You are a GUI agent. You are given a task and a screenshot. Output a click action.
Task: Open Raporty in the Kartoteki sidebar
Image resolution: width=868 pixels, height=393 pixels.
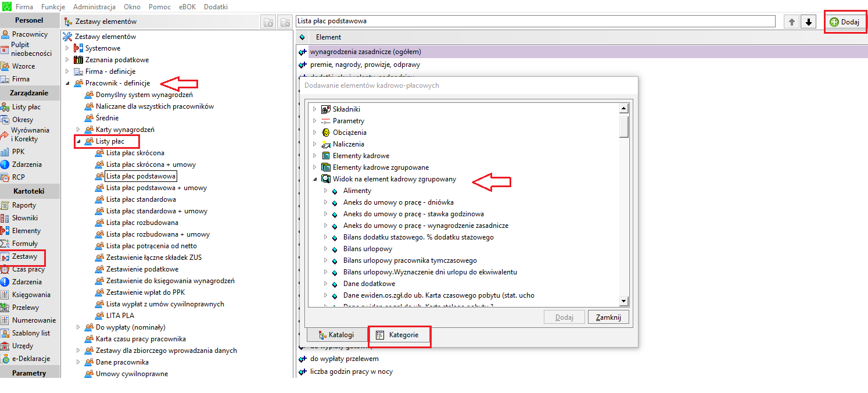click(24, 205)
